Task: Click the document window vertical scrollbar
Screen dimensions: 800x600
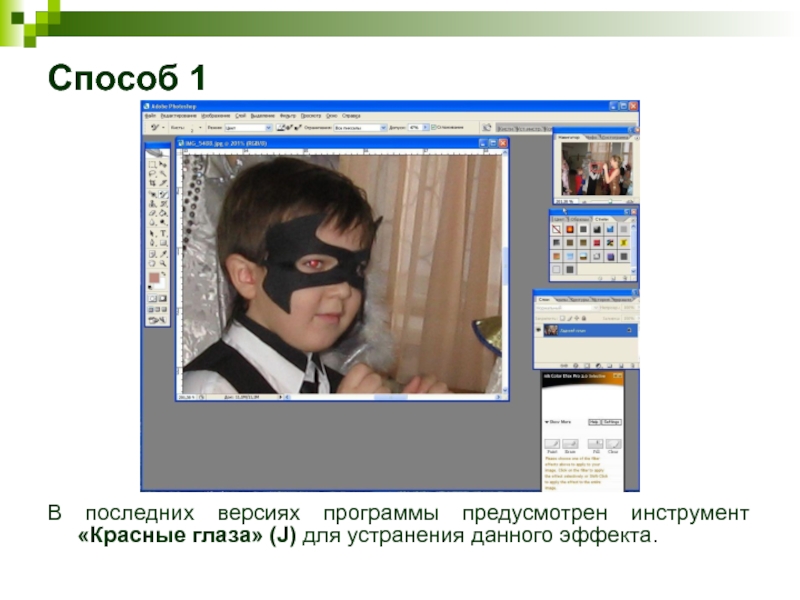Action: pos(505,269)
